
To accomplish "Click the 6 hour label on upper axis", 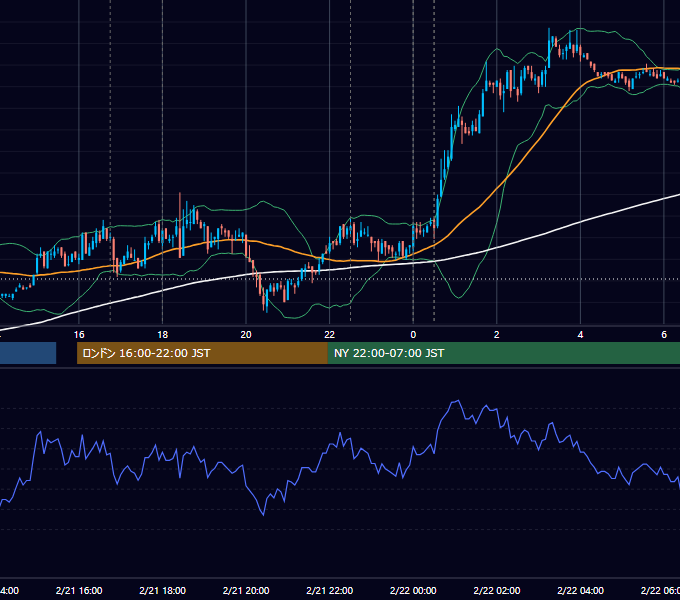I will (664, 335).
